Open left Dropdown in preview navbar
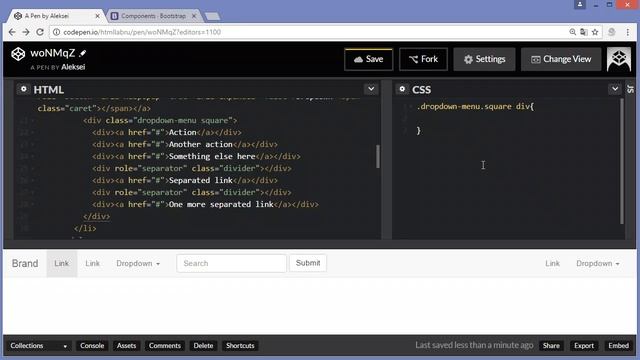 click(138, 263)
